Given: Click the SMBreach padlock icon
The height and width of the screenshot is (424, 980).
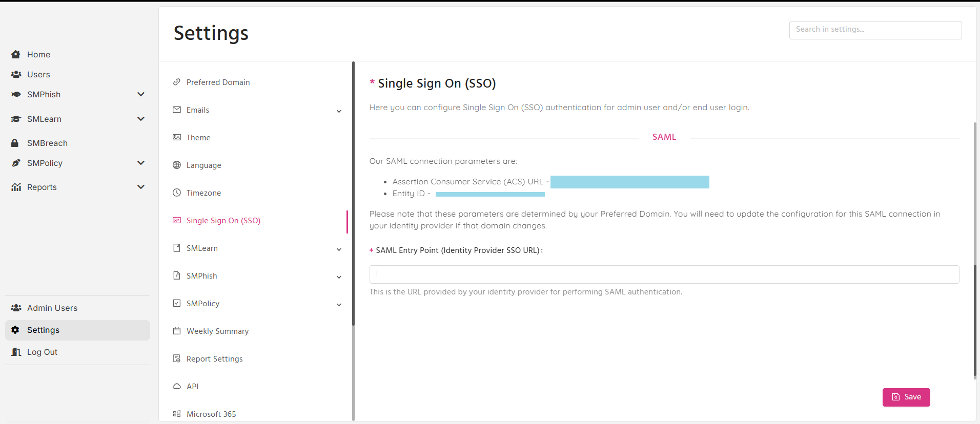Looking at the screenshot, I should coord(15,143).
